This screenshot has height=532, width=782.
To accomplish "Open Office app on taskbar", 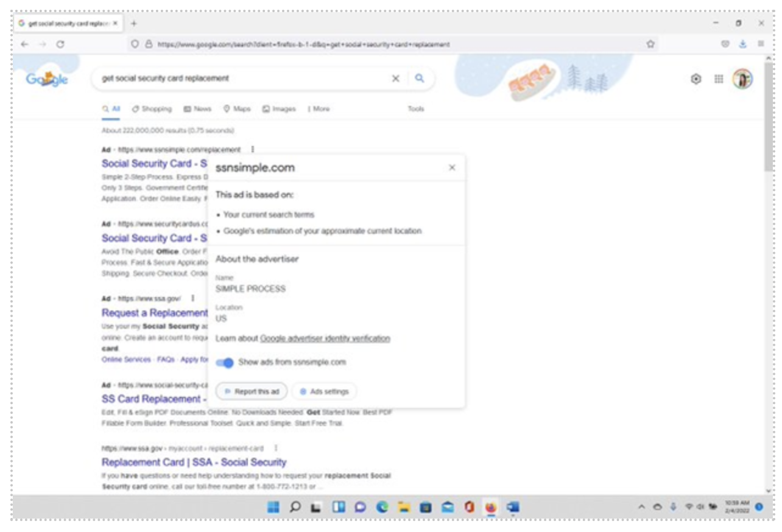I will (x=469, y=507).
